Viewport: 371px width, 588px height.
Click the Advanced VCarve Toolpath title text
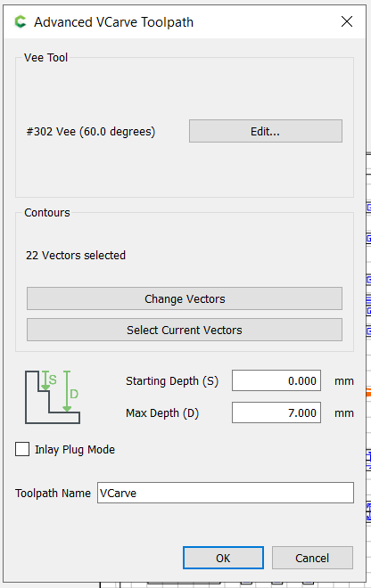click(x=114, y=22)
